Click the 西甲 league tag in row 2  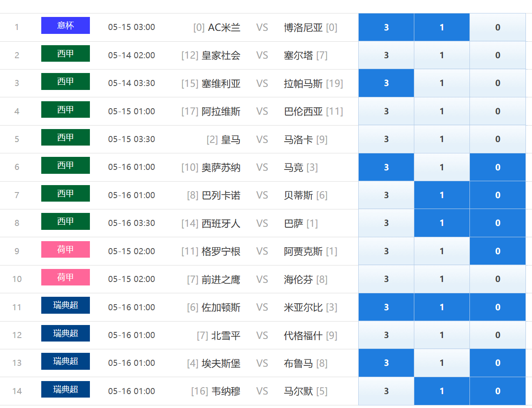pyautogui.click(x=66, y=53)
